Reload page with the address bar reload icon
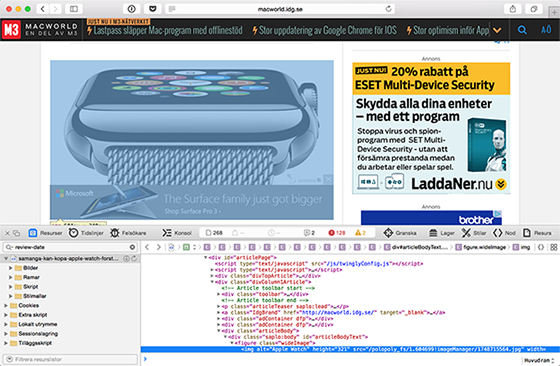Viewport: 560px width, 366px height. point(389,9)
